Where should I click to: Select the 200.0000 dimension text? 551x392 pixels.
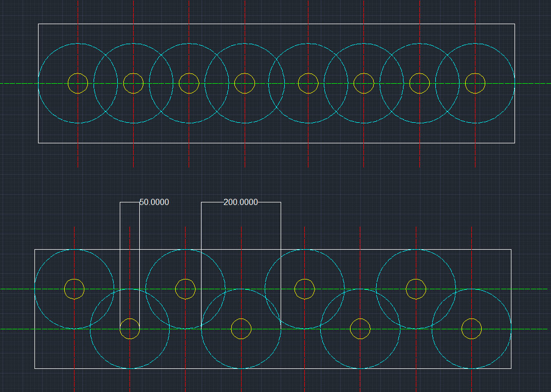click(241, 202)
